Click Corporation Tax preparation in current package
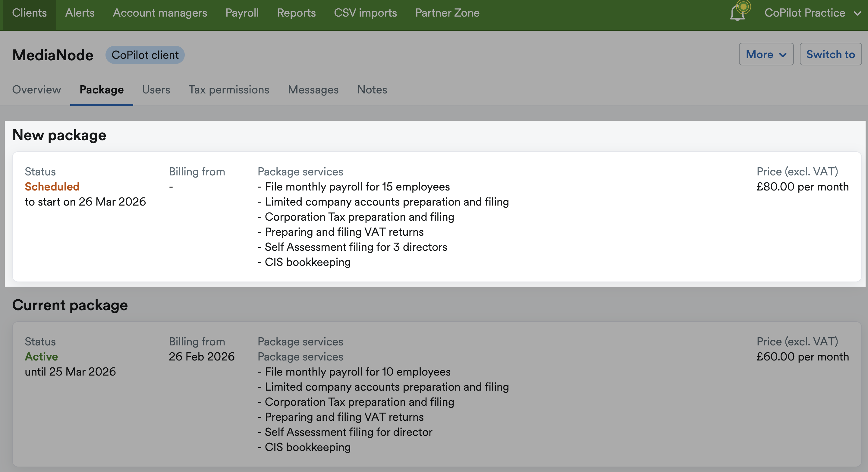The image size is (868, 472). coord(359,402)
